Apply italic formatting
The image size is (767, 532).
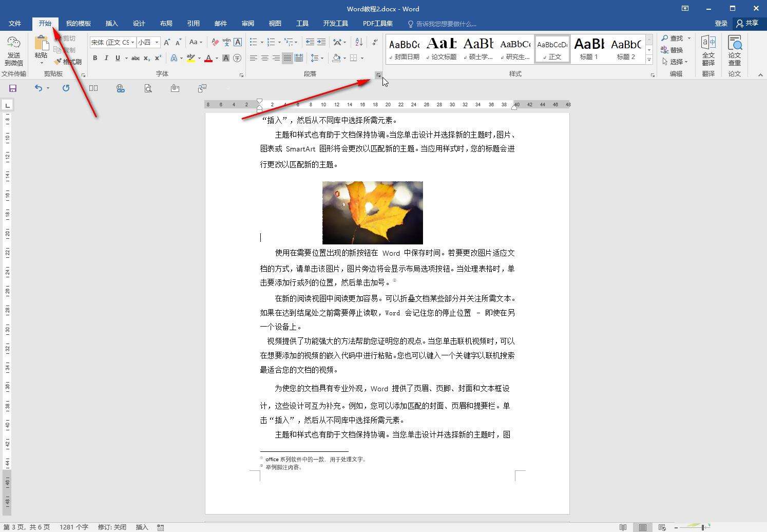(x=106, y=58)
